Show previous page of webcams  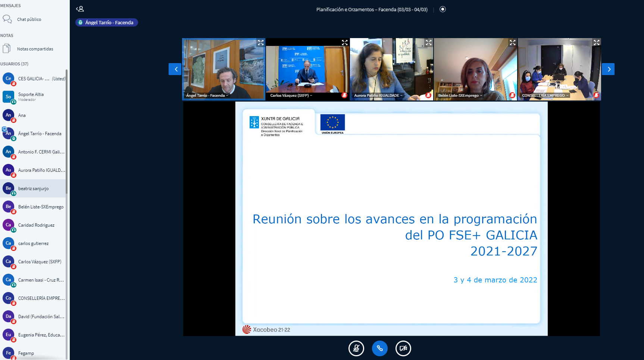point(175,69)
